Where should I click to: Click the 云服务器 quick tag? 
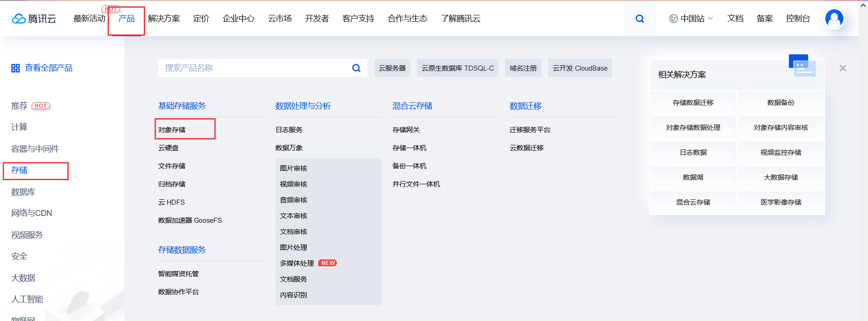point(392,68)
